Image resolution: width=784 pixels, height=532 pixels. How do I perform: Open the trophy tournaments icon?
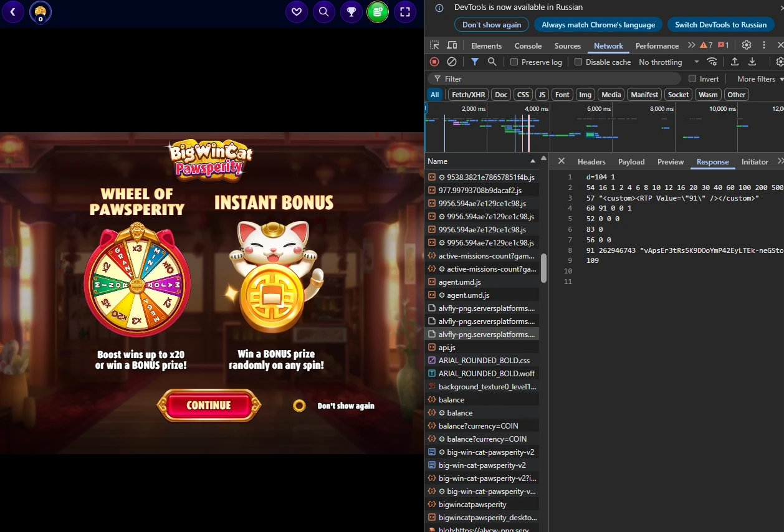click(351, 12)
